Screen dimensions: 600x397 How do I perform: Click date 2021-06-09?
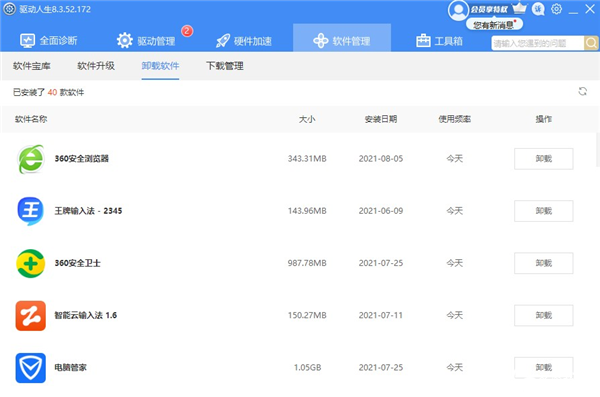[381, 211]
